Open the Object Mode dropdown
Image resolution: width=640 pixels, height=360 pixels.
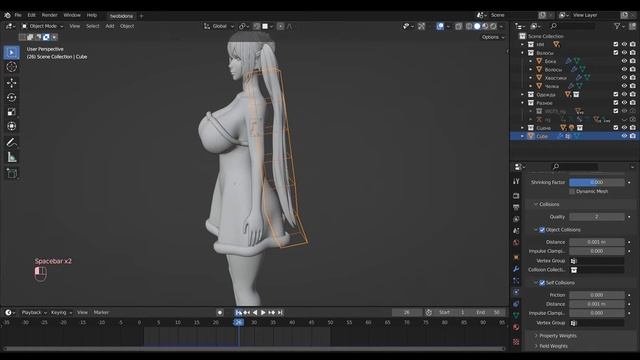[42, 26]
